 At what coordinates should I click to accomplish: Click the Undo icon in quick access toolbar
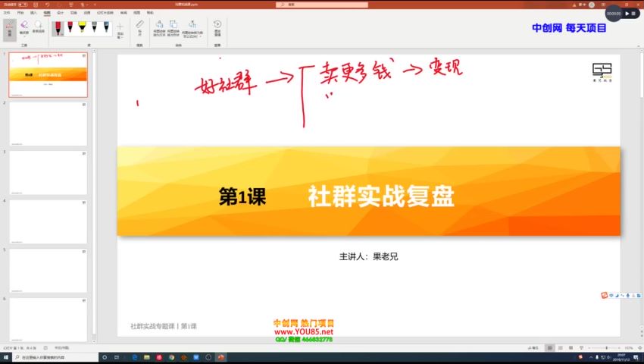[x=46, y=4]
